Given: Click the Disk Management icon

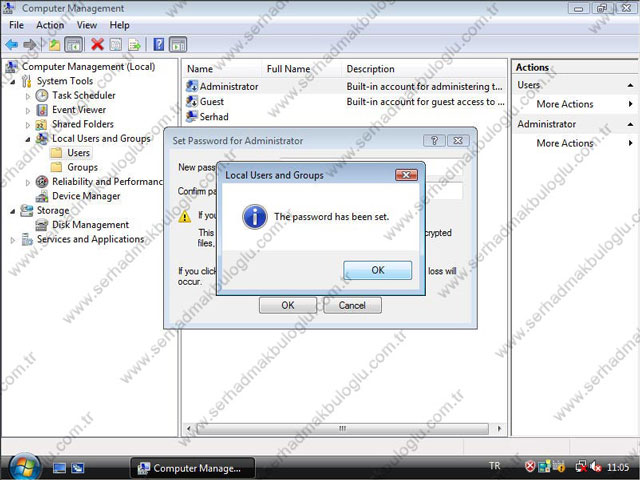Looking at the screenshot, I should 42,225.
